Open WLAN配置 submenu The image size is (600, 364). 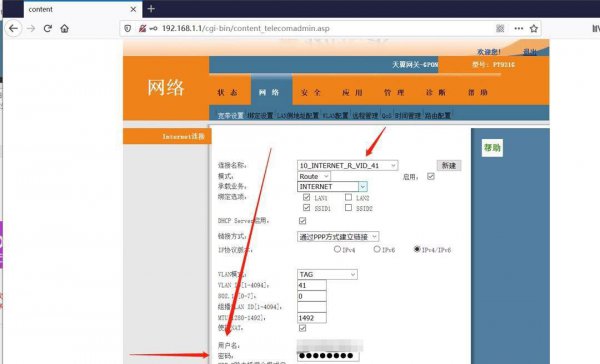click(335, 115)
